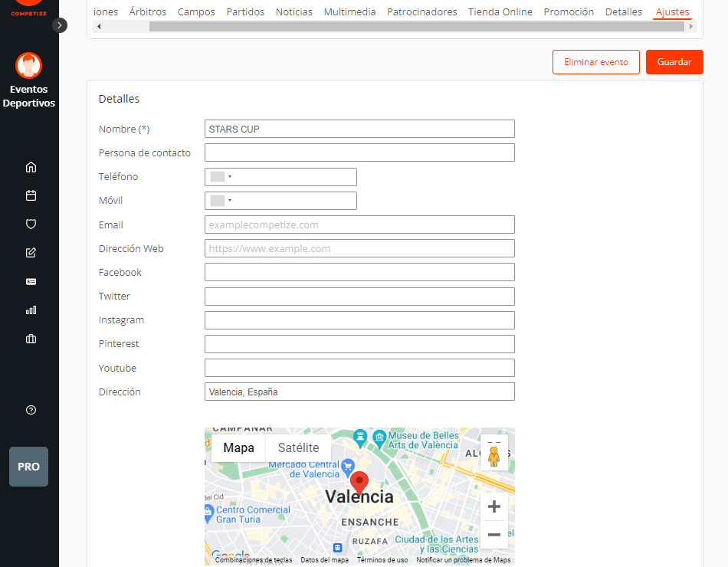The image size is (728, 567).
Task: Click the Eliminar evento button
Action: (595, 62)
